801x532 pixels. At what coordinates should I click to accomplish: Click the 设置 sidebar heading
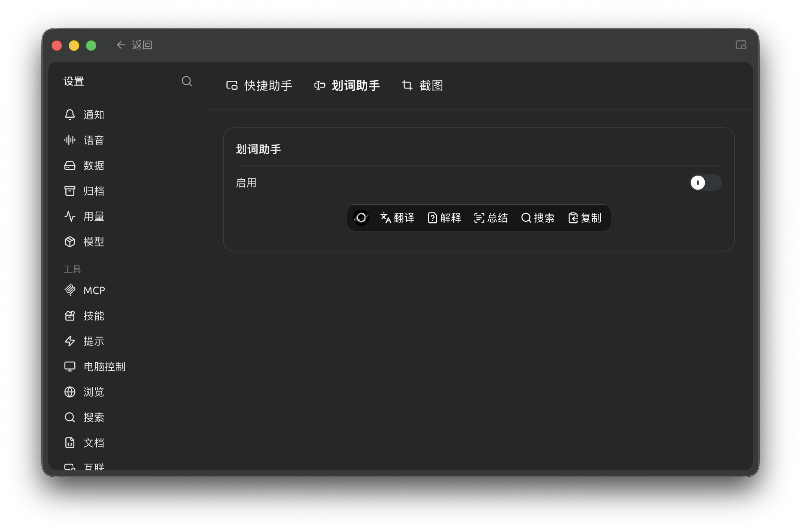tap(74, 81)
